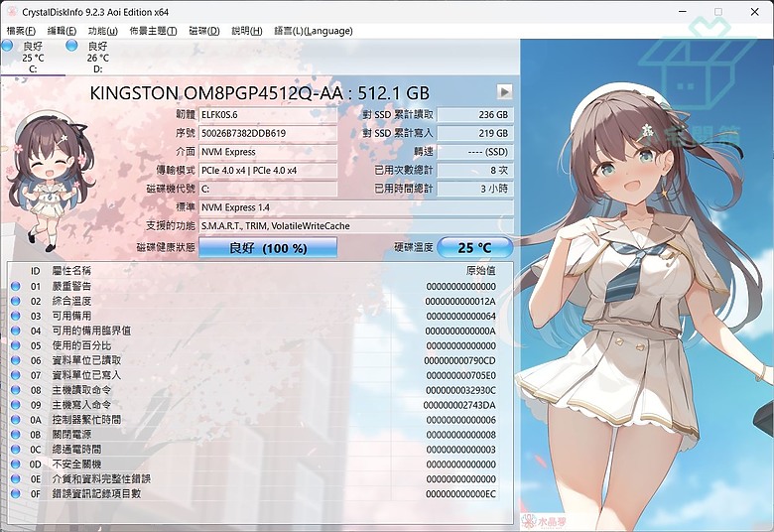
Task: Open the 說明(H) menu
Action: coord(247,31)
